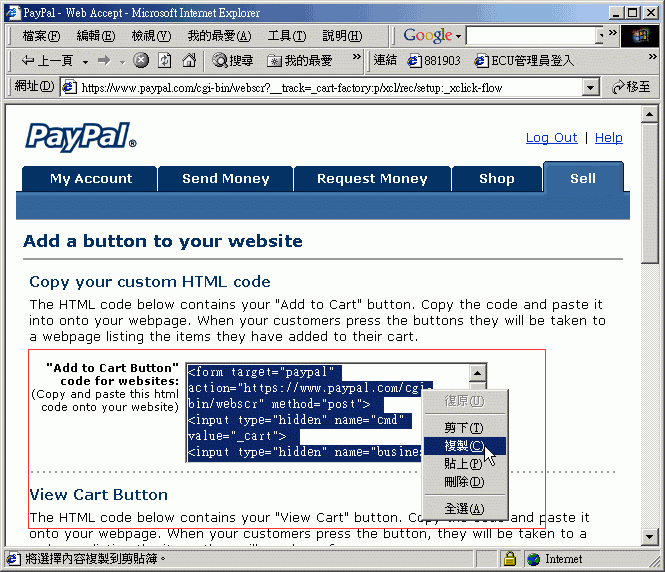
Task: Open the Google toolbar logo dropdown
Action: [432, 36]
